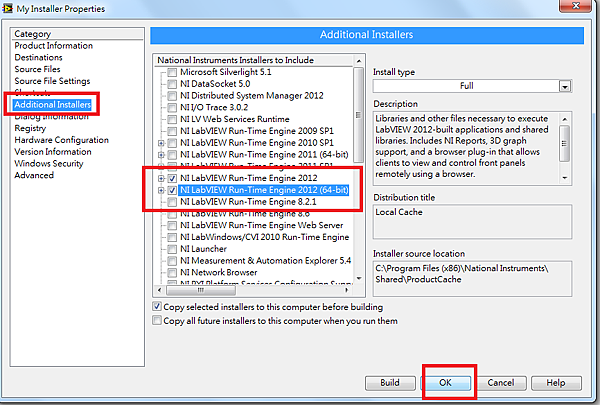Viewport: 600px width, 405px height.
Task: Click the Installer source location field
Action: tap(472, 279)
